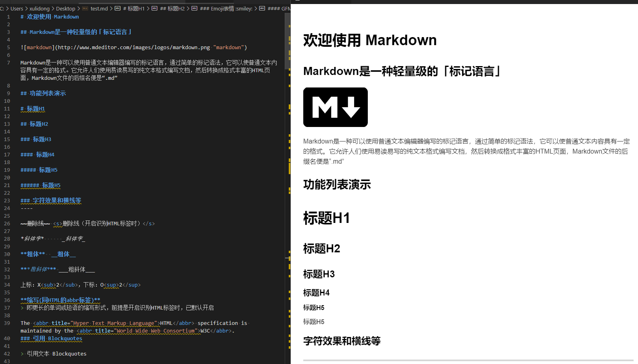Click preview heading '标题H1'

pos(327,218)
